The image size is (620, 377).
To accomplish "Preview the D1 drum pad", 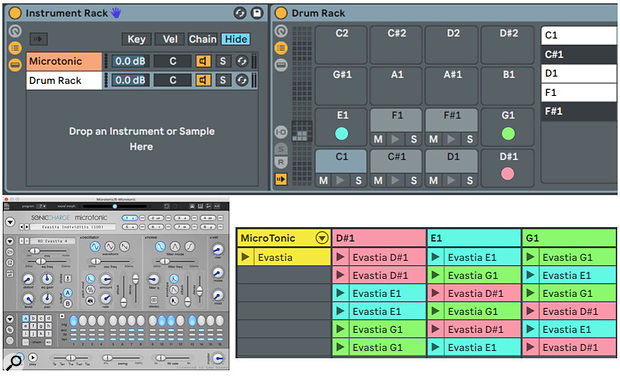I will coord(451,180).
